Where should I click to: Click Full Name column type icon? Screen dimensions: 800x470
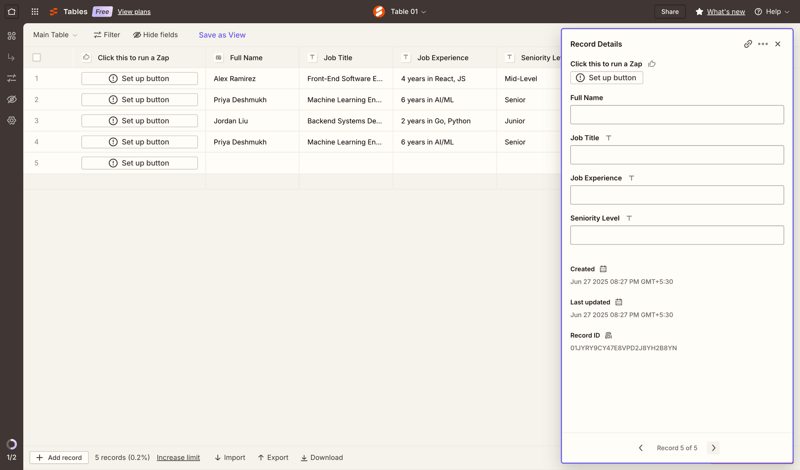(218, 58)
